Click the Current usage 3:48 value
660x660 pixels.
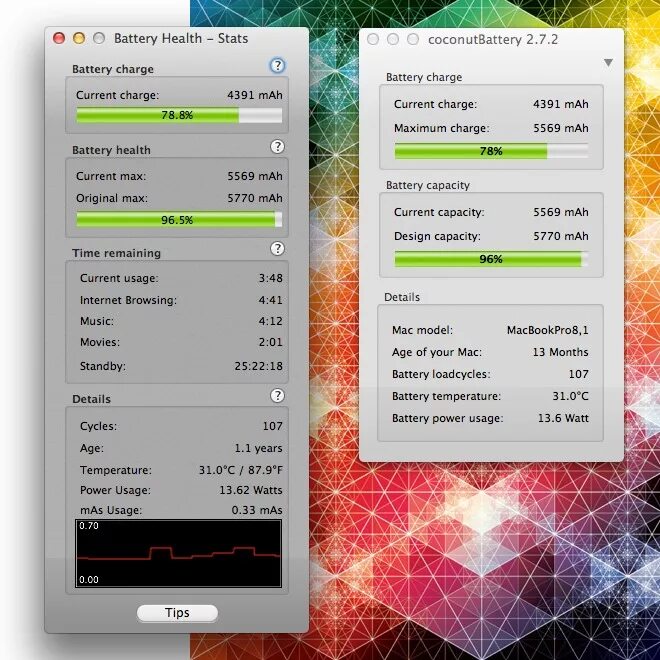click(271, 278)
